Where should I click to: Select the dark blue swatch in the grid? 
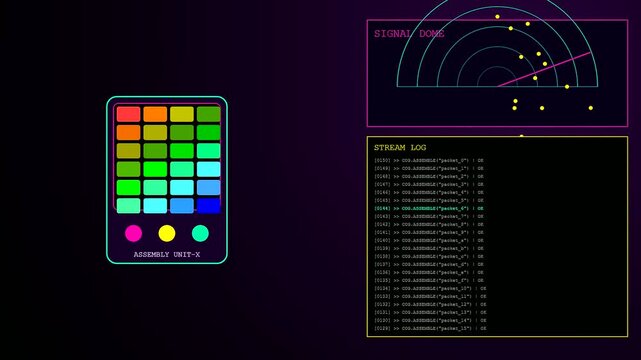208,206
